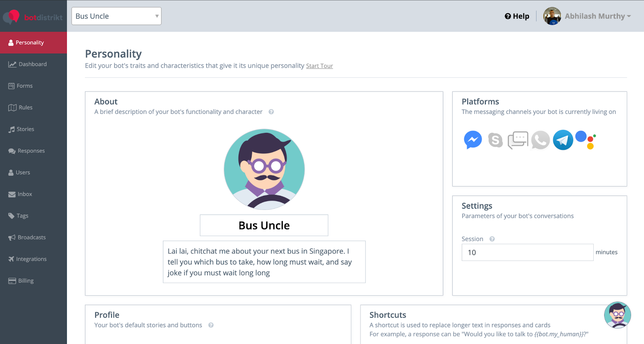644x344 pixels.
Task: Click the Tags icon in sidebar
Action: coord(11,216)
